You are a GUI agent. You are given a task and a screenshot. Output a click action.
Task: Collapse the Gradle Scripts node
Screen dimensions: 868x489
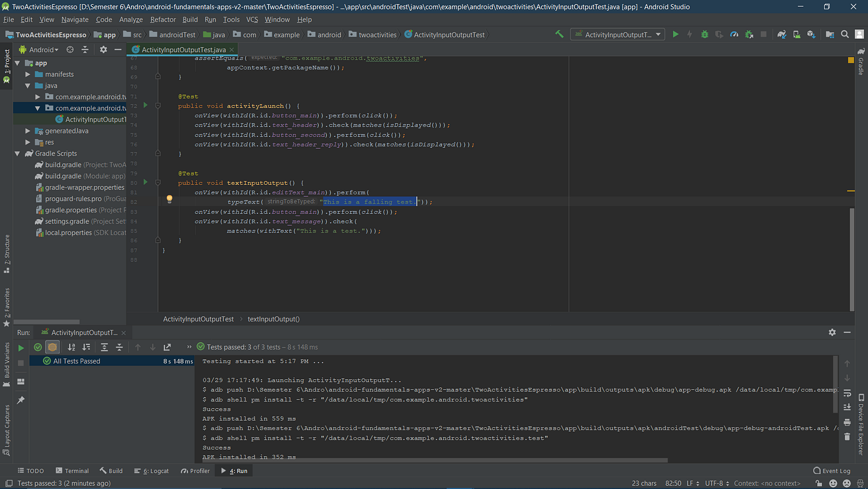click(17, 153)
